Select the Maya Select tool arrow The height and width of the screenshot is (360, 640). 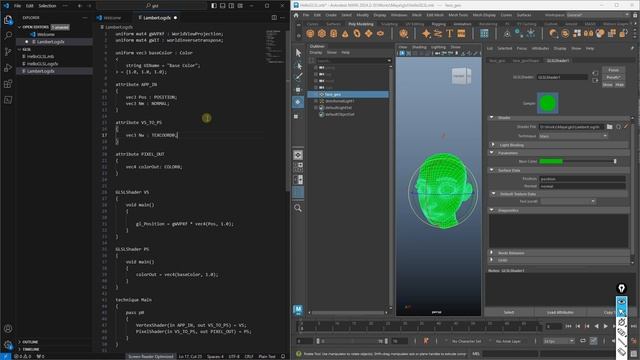298,53
